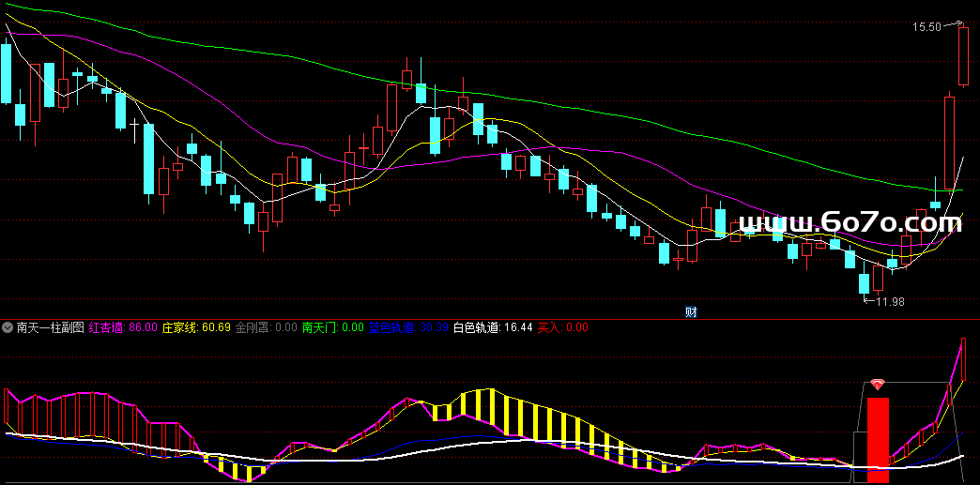Click the first cyan candlestick at far left

pyautogui.click(x=6, y=73)
